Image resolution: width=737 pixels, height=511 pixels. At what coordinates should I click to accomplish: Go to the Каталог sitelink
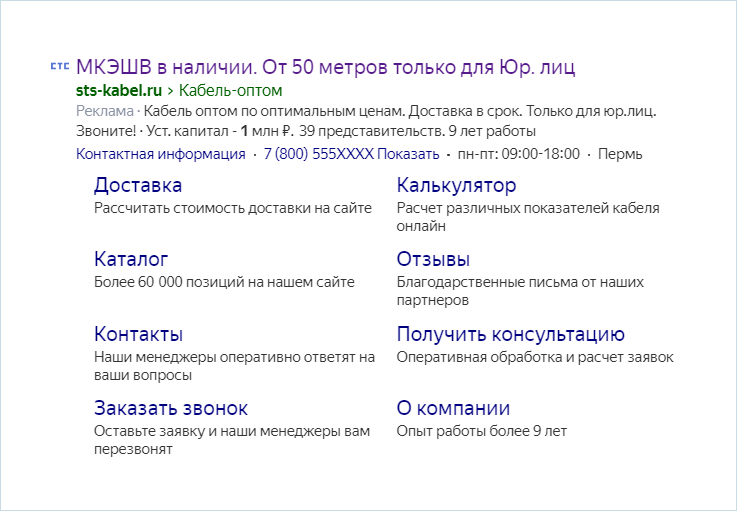131,259
